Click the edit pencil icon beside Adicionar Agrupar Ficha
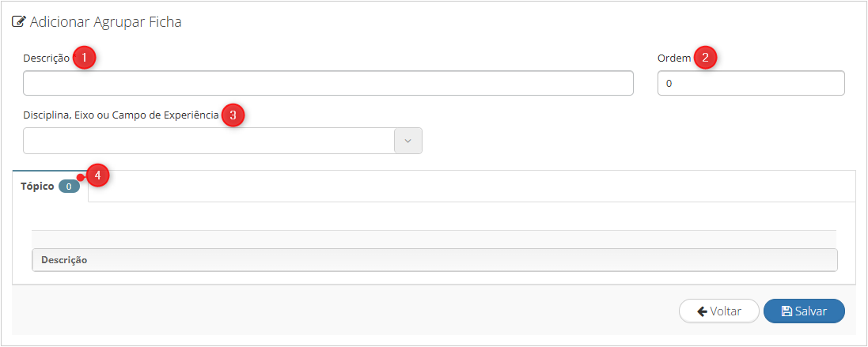 click(19, 23)
